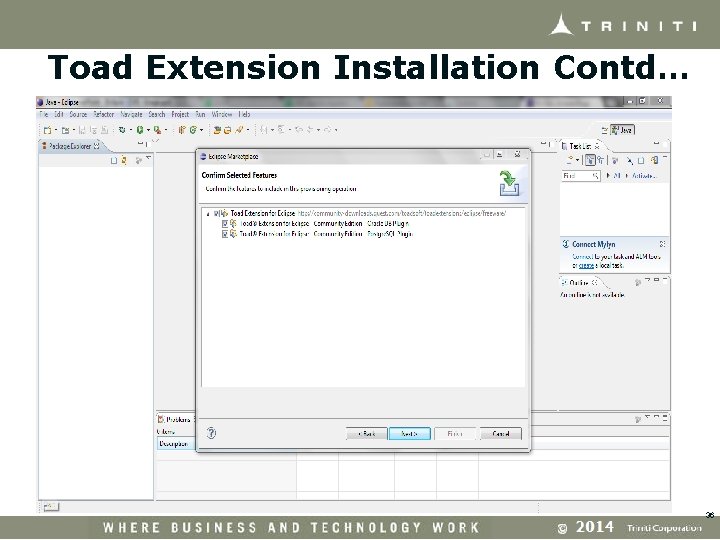Click the Run External Tools toolbar icon
Screen dimensions: 720x540
coord(158,130)
